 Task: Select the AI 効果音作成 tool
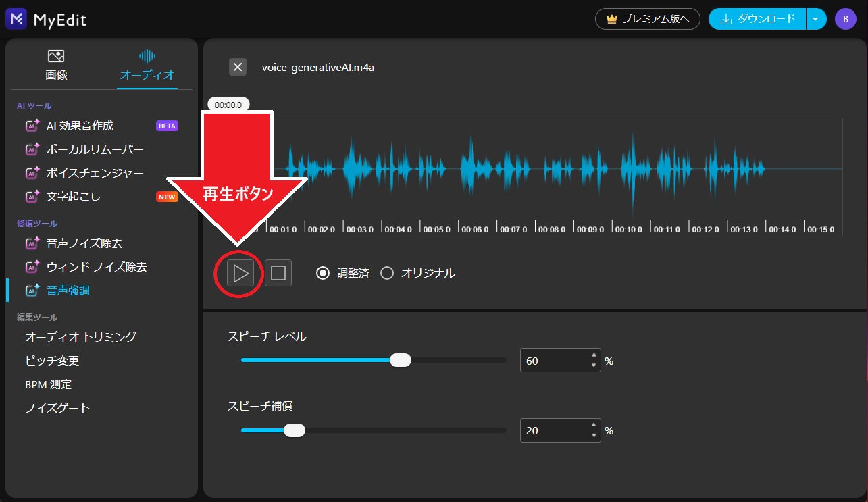coord(81,125)
